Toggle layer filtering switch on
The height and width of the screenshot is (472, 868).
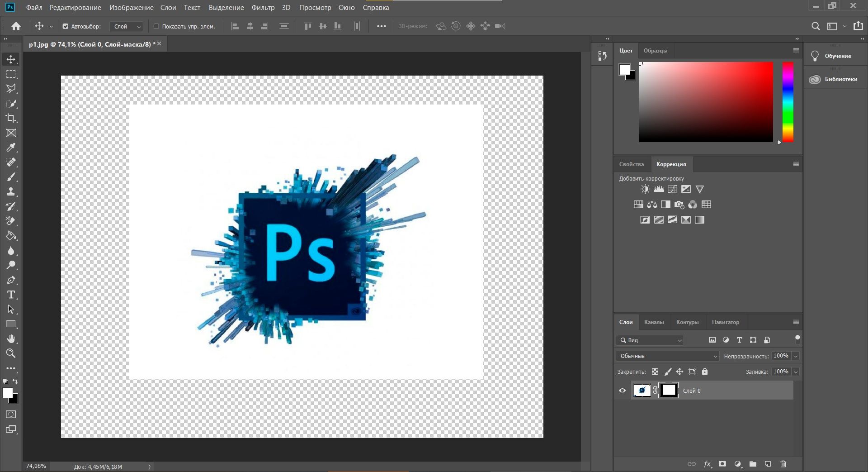click(797, 339)
